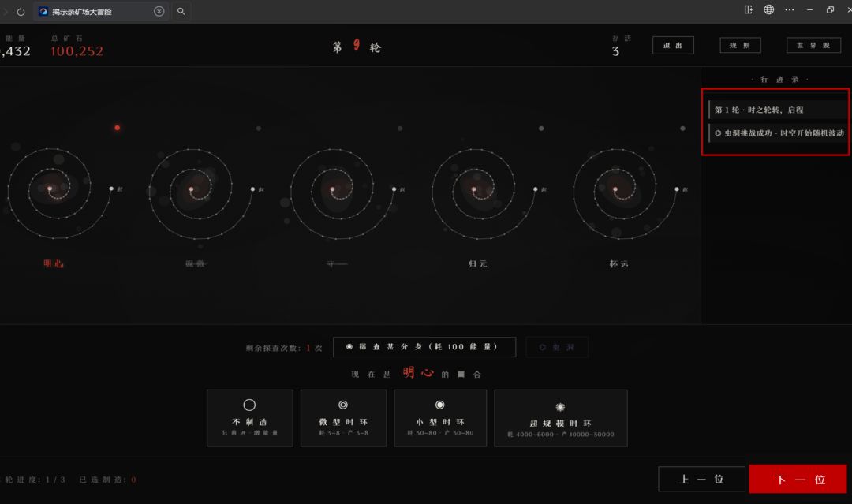Click the 能量 value ending in 432

15,51
